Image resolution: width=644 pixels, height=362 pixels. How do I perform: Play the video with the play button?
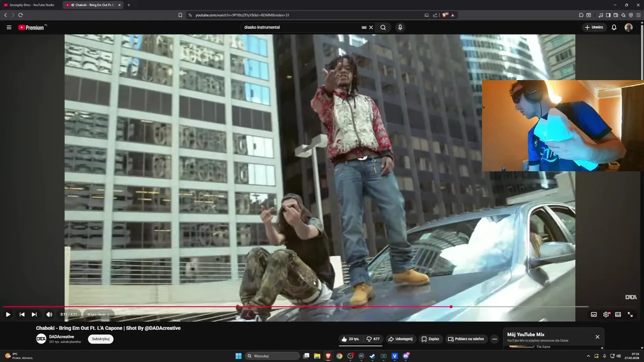coord(8,314)
